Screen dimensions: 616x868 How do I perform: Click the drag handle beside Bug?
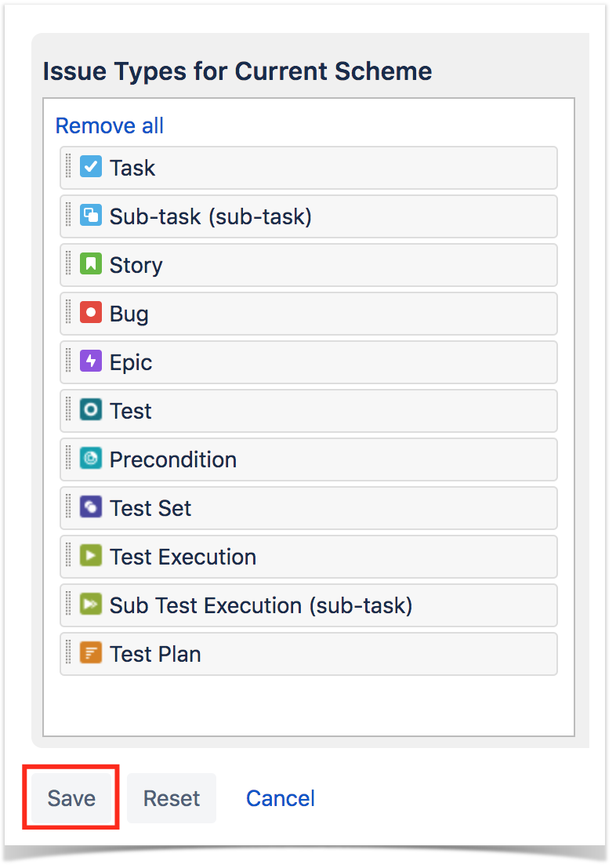click(x=69, y=313)
